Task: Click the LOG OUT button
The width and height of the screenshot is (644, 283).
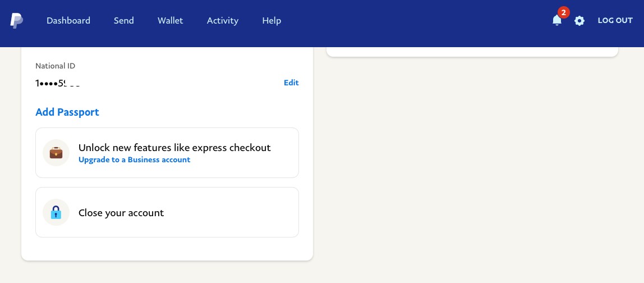Action: coord(615,21)
